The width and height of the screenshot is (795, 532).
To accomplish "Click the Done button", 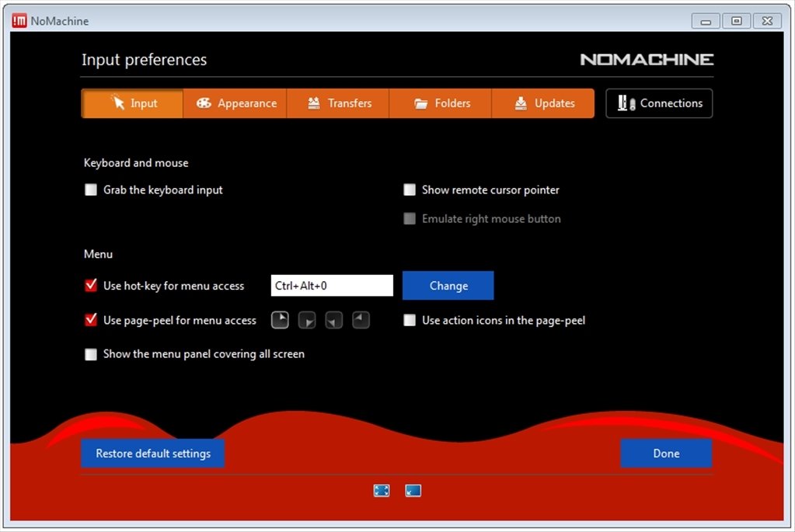I will [x=666, y=454].
